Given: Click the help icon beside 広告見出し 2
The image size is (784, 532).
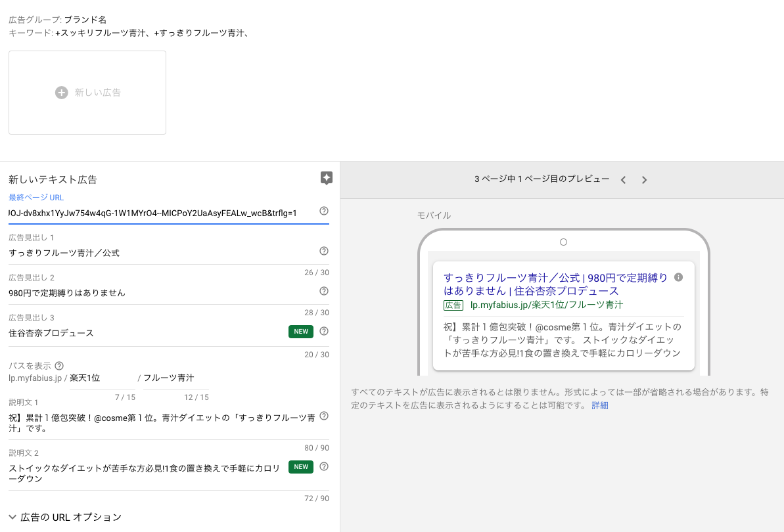Looking at the screenshot, I should point(323,290).
